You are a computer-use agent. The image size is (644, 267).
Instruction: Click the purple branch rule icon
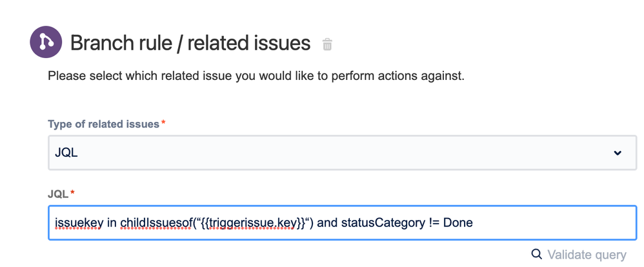tap(46, 43)
